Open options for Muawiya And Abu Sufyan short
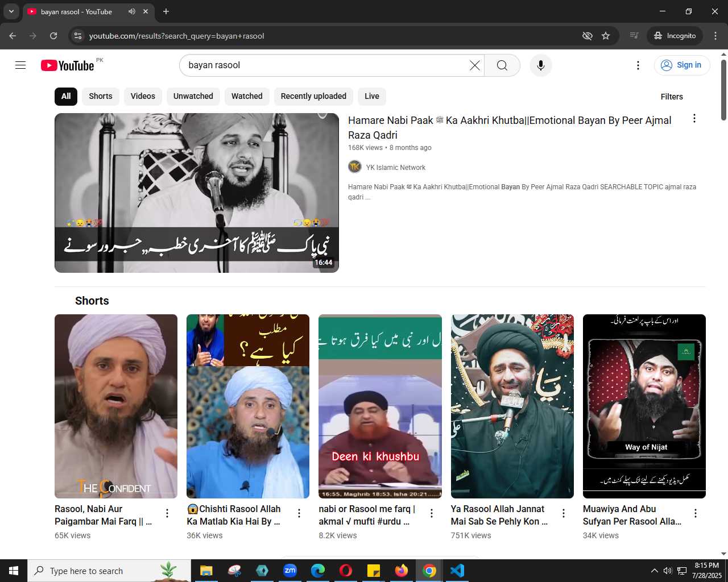 696,513
